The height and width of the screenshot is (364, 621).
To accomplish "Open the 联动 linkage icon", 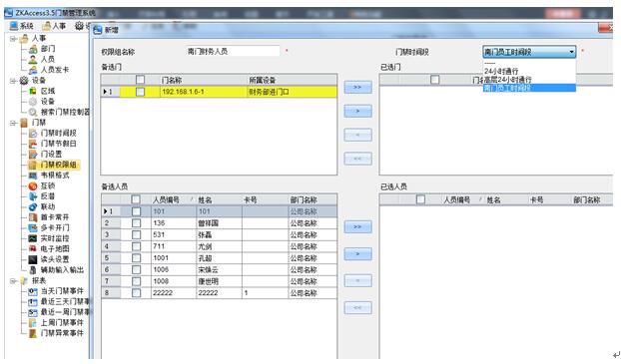I will tap(33, 206).
